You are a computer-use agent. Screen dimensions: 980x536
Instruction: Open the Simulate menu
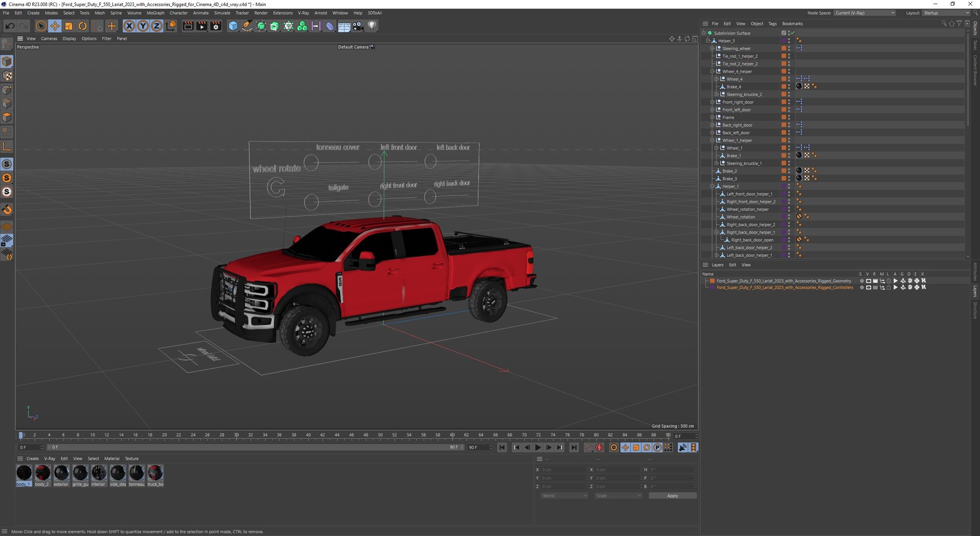coord(222,13)
